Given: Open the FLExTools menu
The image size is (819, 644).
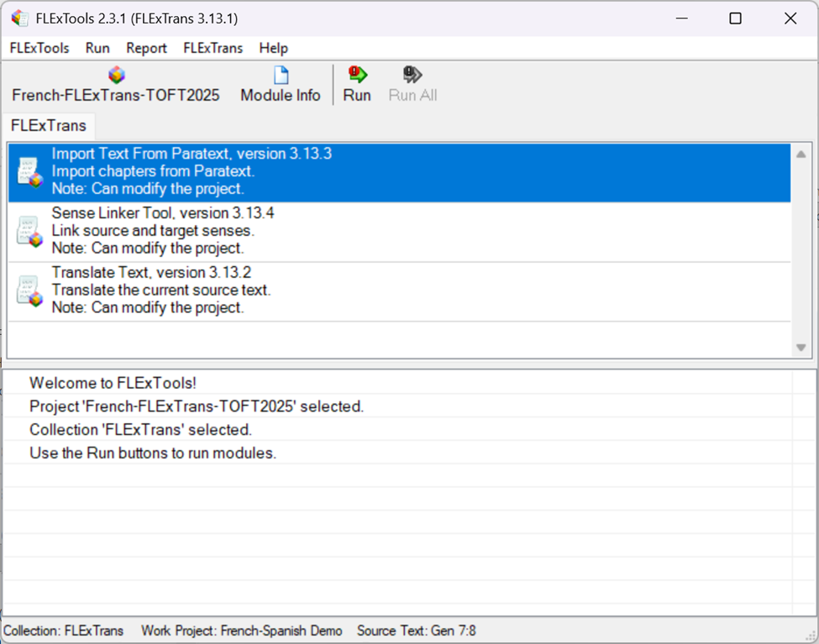Looking at the screenshot, I should tap(39, 48).
